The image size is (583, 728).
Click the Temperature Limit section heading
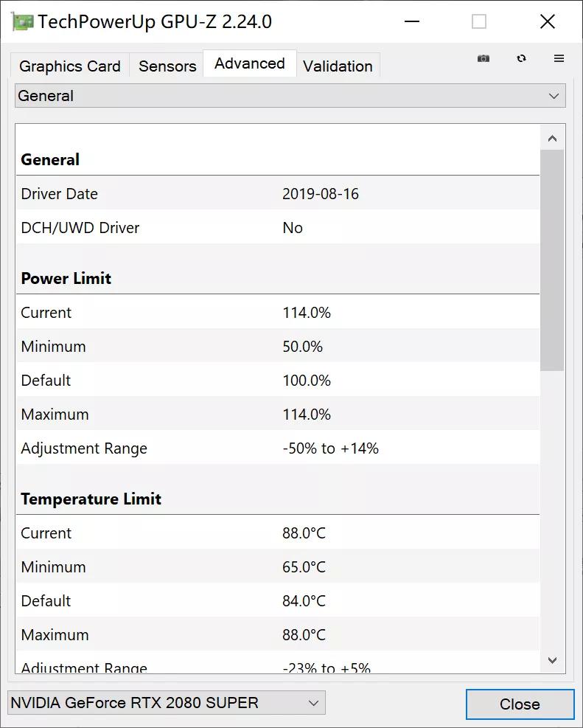coord(91,499)
